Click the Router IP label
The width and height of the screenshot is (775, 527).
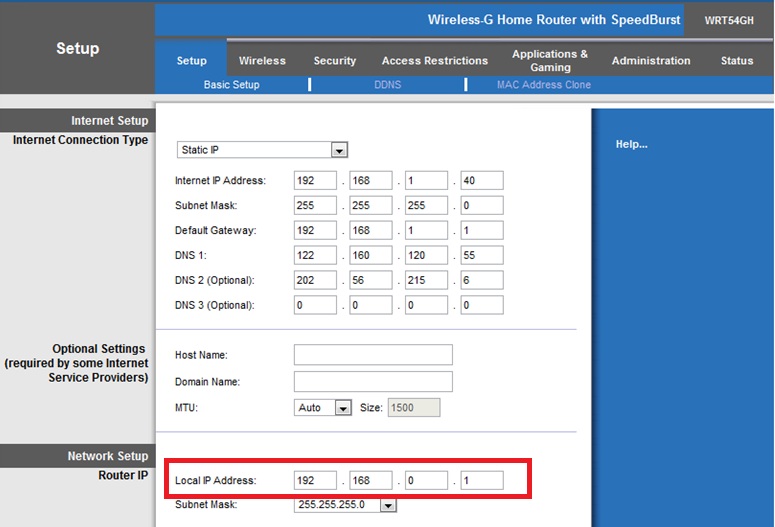[x=123, y=475]
